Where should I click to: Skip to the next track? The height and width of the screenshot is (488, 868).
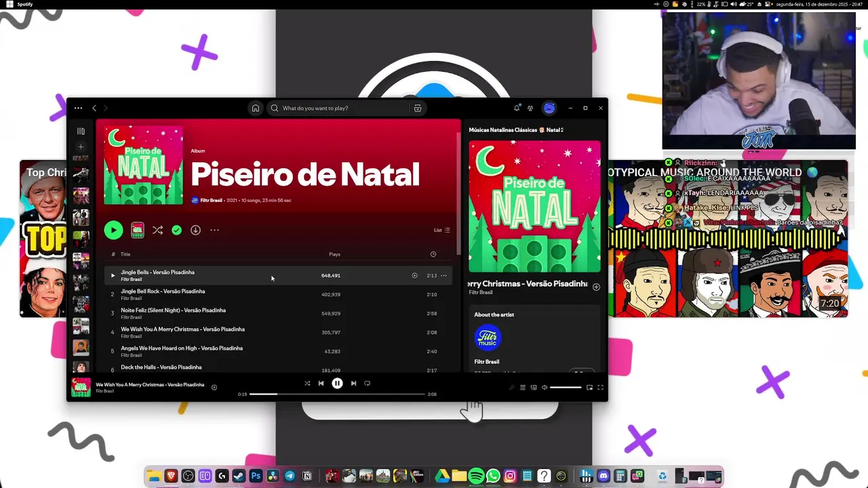click(x=353, y=384)
